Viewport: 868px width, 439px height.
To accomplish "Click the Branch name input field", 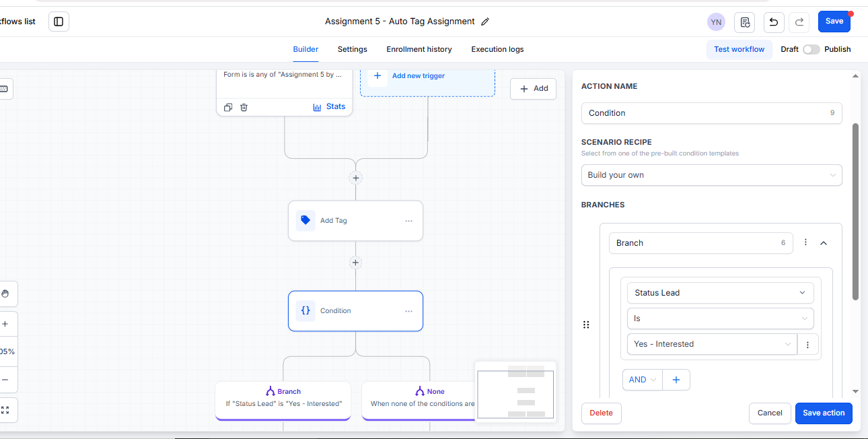I will [701, 243].
